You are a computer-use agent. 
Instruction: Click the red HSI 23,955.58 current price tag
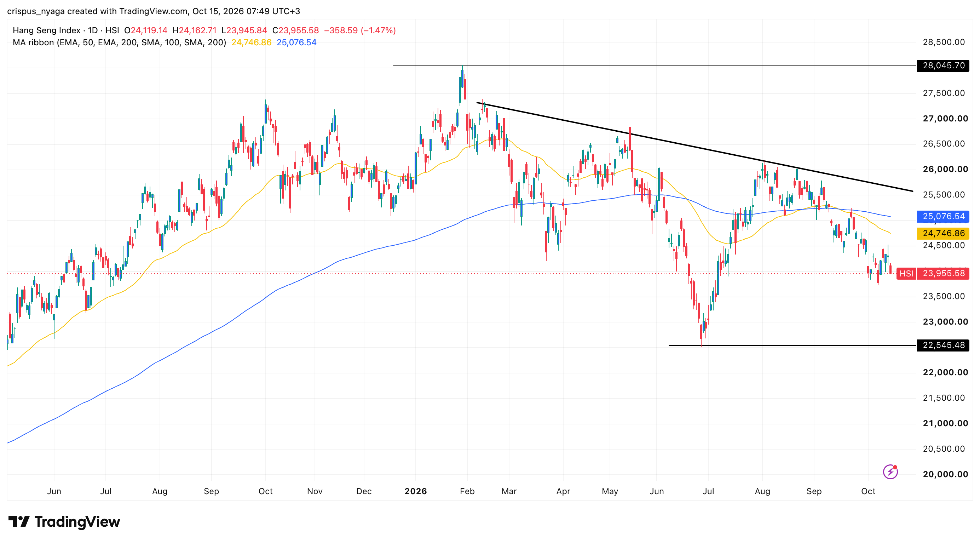click(x=933, y=273)
